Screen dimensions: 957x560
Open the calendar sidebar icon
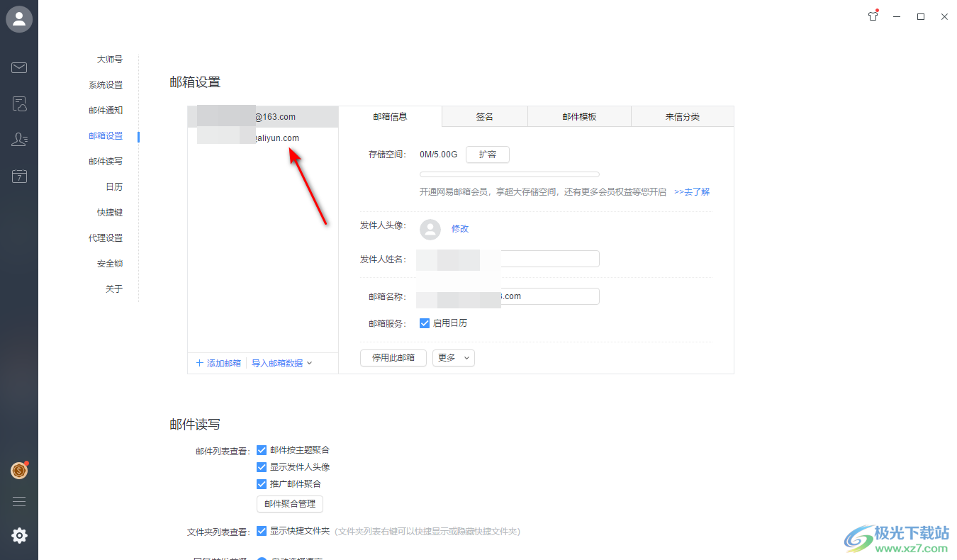19,176
